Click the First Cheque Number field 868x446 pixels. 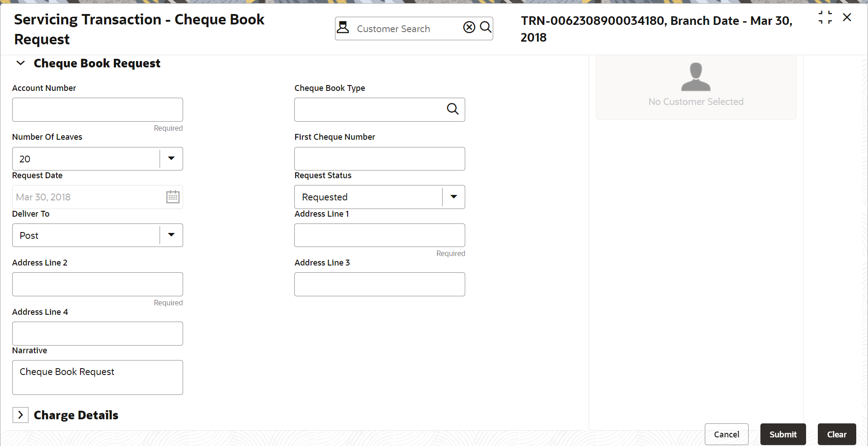[380, 159]
